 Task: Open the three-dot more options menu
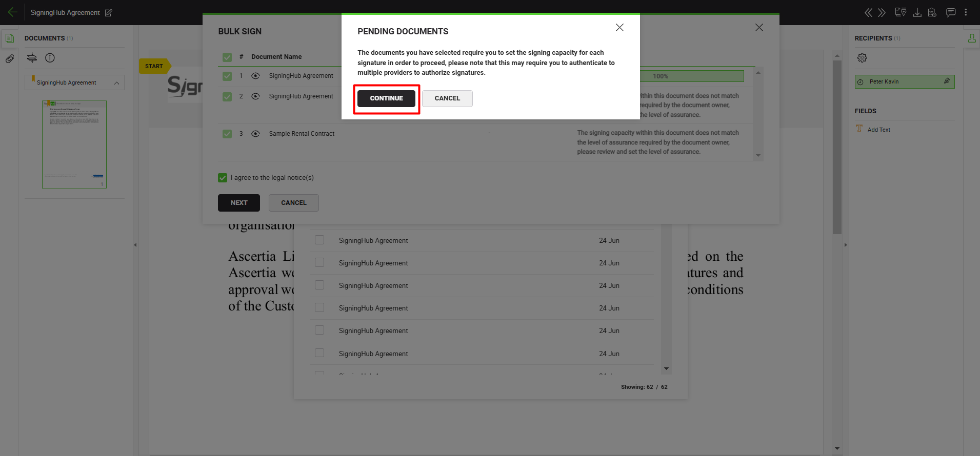pyautogui.click(x=966, y=12)
